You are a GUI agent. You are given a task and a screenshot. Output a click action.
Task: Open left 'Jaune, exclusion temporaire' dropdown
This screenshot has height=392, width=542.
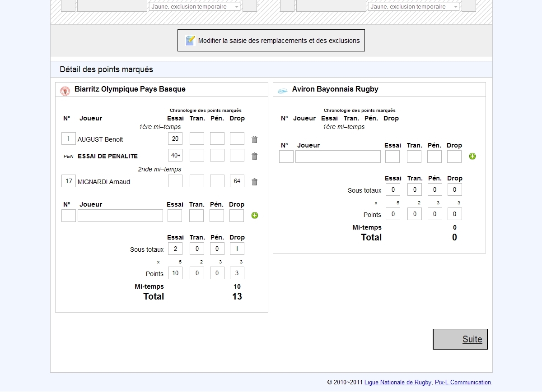194,7
